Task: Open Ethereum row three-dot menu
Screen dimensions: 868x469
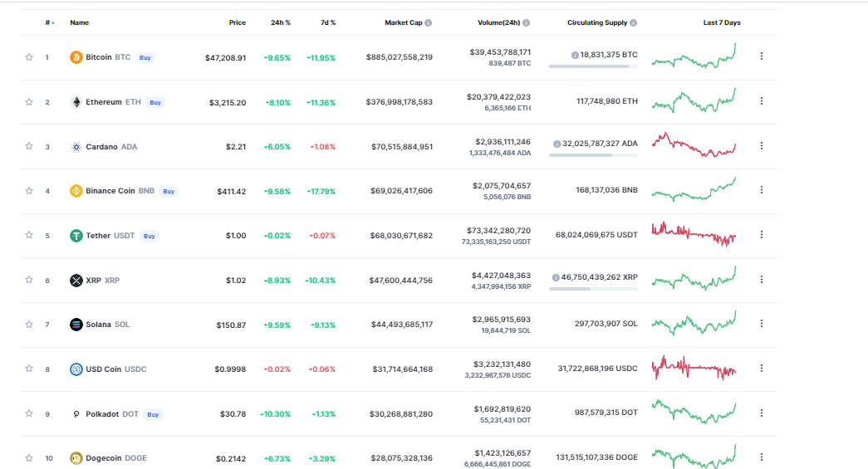Action: (x=761, y=100)
